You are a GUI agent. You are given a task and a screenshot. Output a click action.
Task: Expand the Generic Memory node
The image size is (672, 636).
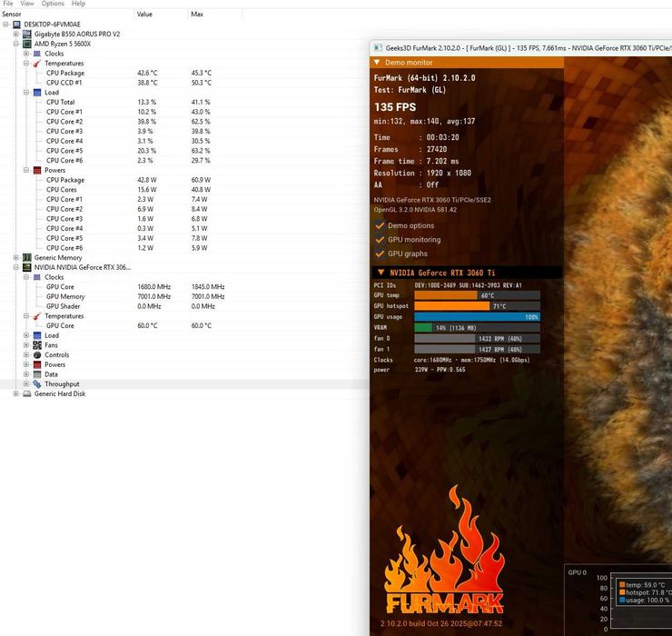[15, 258]
